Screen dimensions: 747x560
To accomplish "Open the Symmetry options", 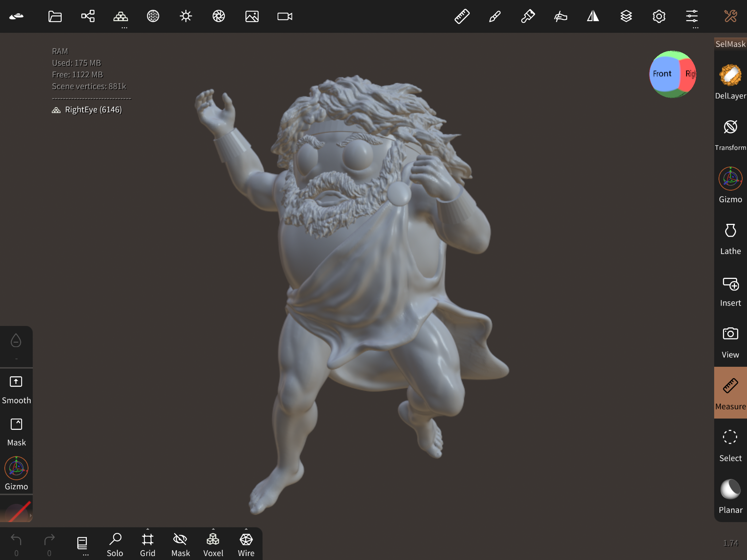I will tap(593, 16).
